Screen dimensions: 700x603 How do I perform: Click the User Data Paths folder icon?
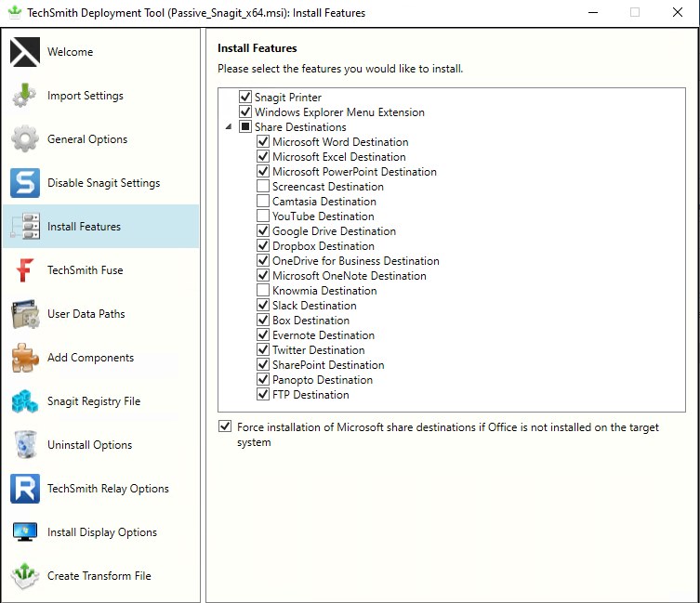click(x=24, y=314)
